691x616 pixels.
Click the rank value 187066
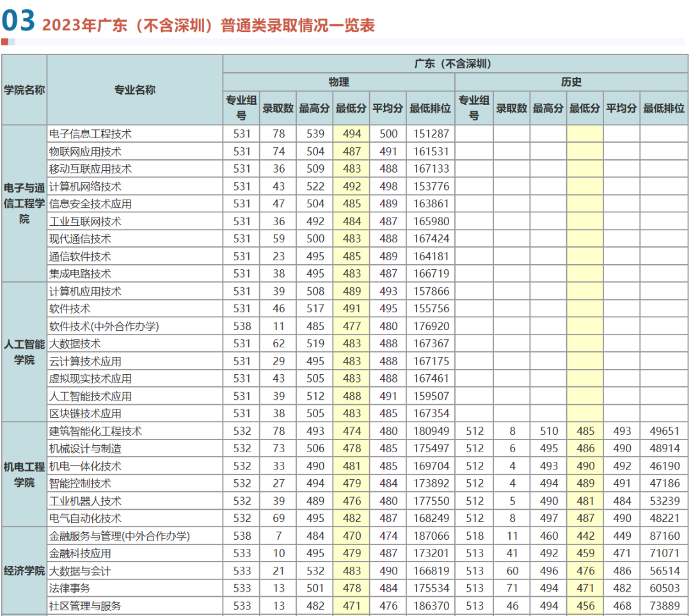click(x=431, y=536)
